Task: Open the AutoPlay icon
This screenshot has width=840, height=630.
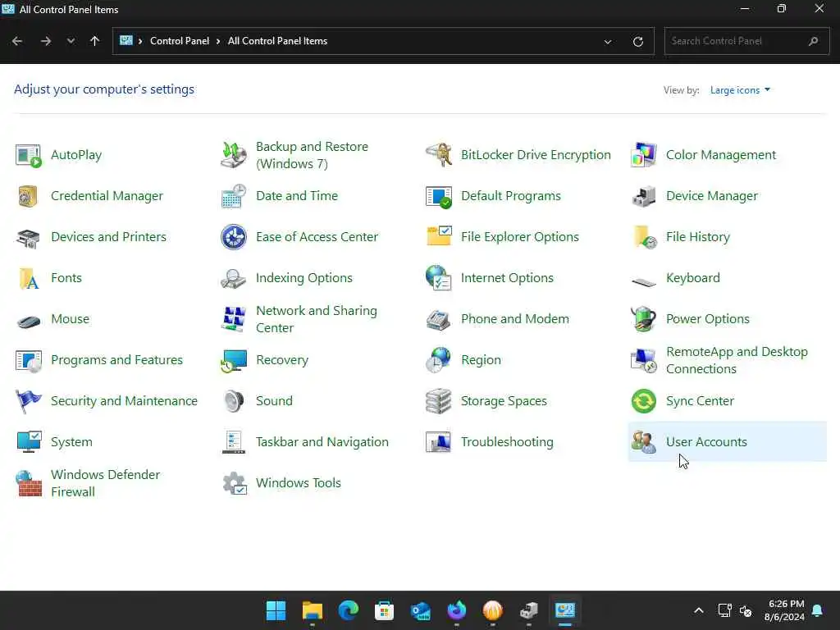Action: (29, 155)
